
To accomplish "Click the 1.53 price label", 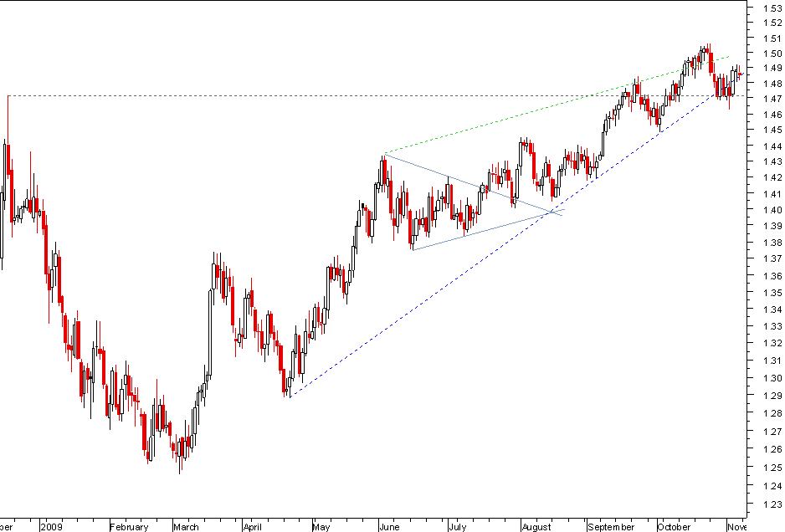I will click(x=773, y=8).
